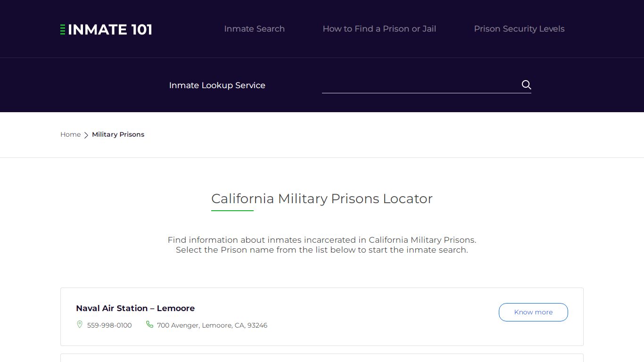Click the breadcrumb chevron separator

[86, 135]
